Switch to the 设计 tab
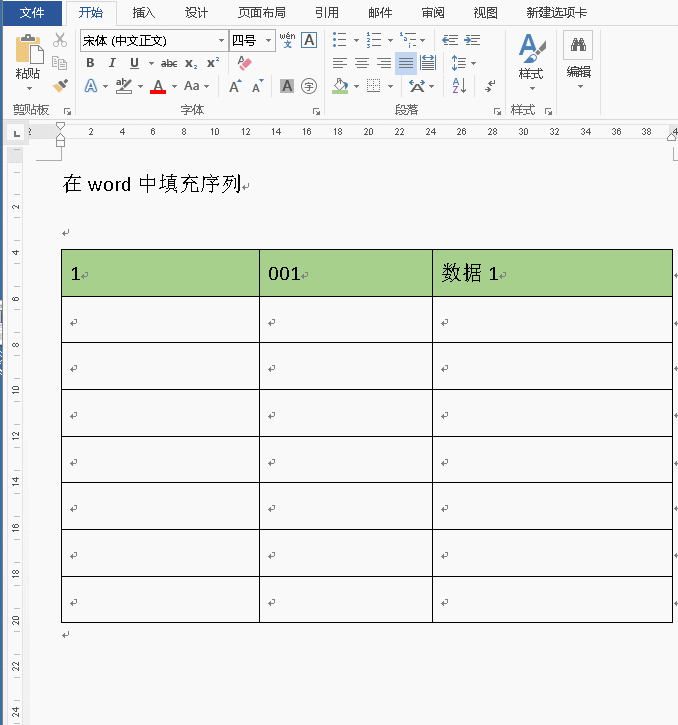 tap(197, 12)
